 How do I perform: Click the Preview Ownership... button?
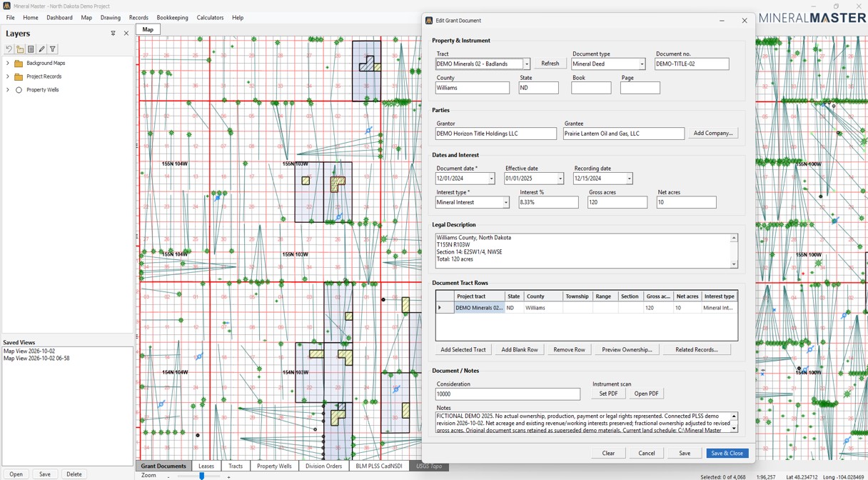627,350
